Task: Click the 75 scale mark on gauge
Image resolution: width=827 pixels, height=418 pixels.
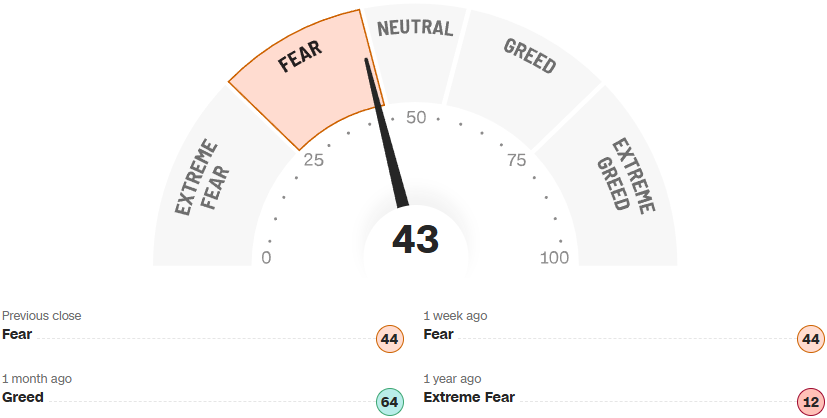Action: point(516,160)
